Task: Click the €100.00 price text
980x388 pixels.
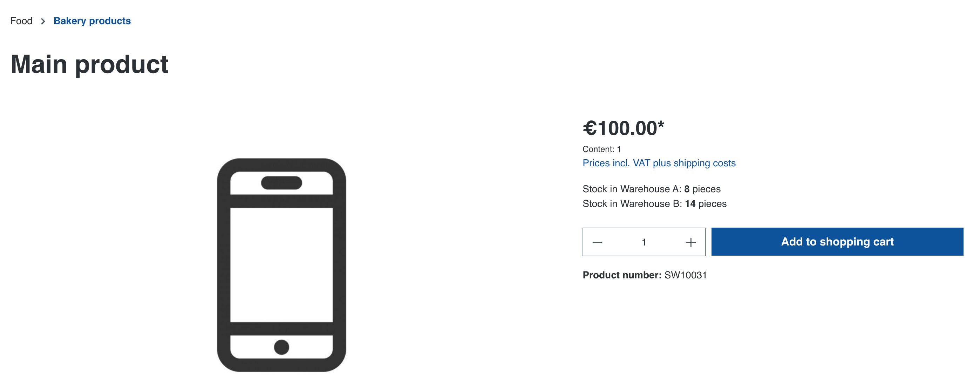Action: click(x=623, y=128)
